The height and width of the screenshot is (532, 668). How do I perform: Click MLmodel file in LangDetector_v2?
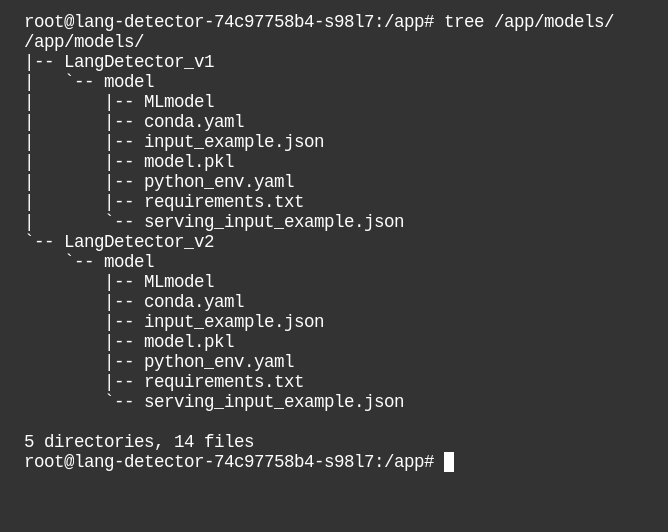[179, 282]
